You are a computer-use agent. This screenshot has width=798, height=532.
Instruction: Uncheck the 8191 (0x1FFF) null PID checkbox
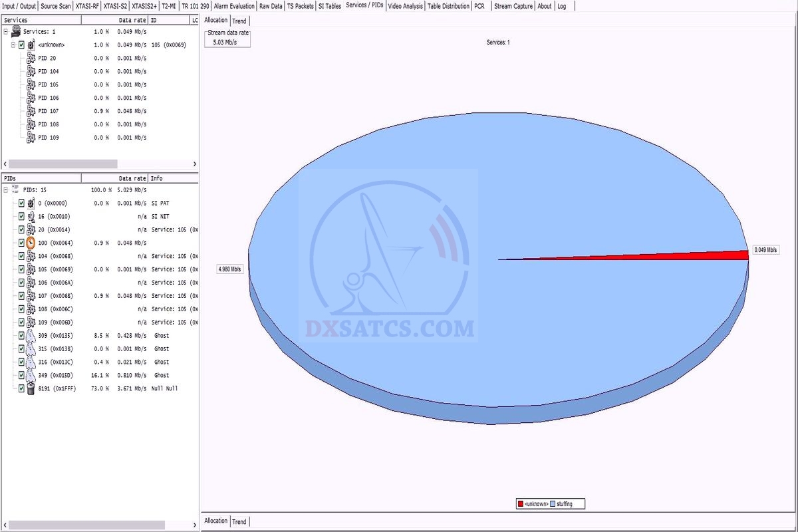click(x=21, y=388)
